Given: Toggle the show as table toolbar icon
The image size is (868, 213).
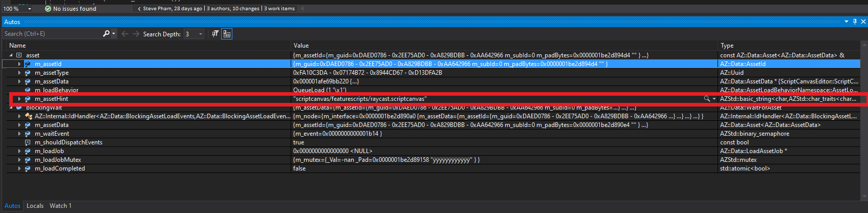Looking at the screenshot, I should coord(227,34).
